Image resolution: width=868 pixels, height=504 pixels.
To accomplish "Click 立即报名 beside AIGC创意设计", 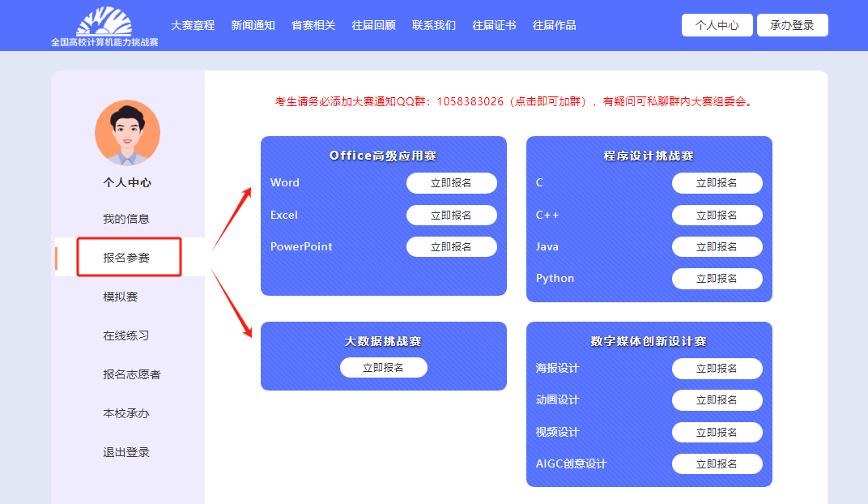I will [717, 463].
